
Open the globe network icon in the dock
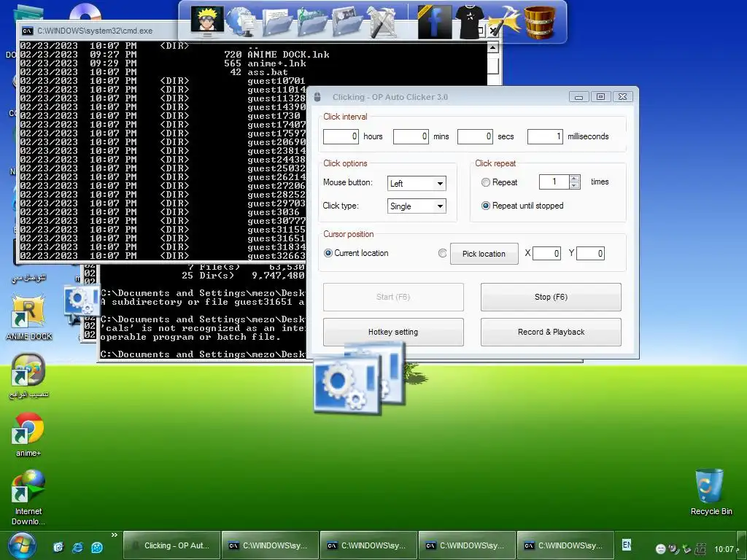(x=241, y=22)
